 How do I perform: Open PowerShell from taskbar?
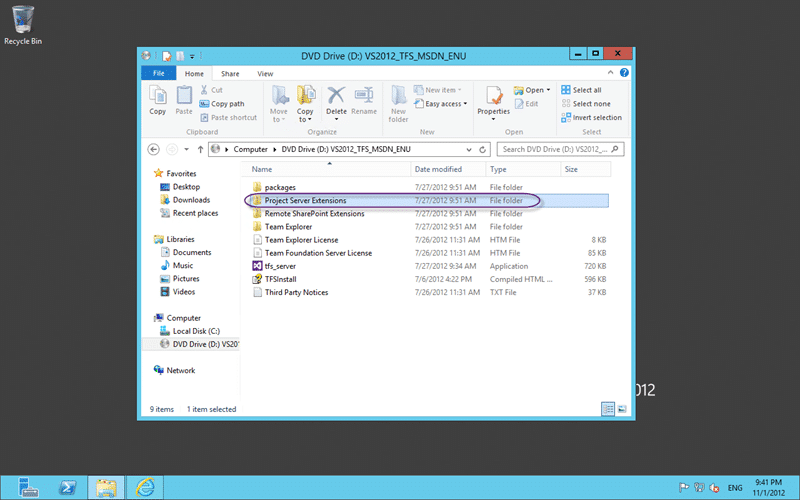coord(67,488)
